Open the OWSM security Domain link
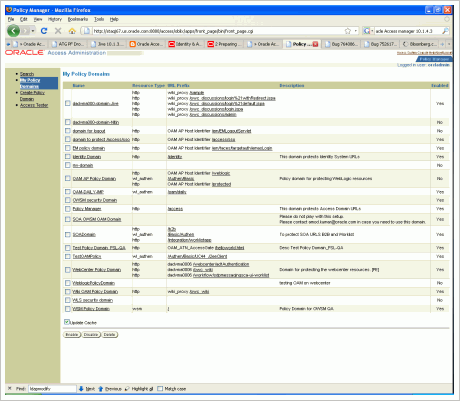460x401 pixels. coord(95,200)
